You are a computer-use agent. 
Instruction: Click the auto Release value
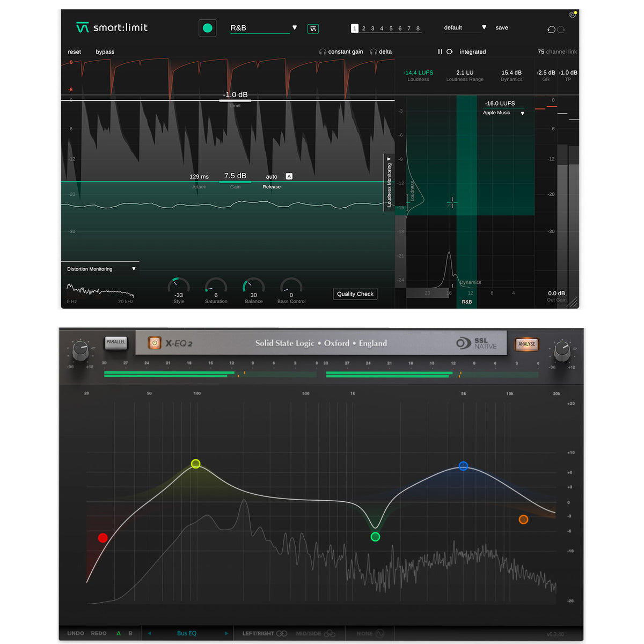272,177
